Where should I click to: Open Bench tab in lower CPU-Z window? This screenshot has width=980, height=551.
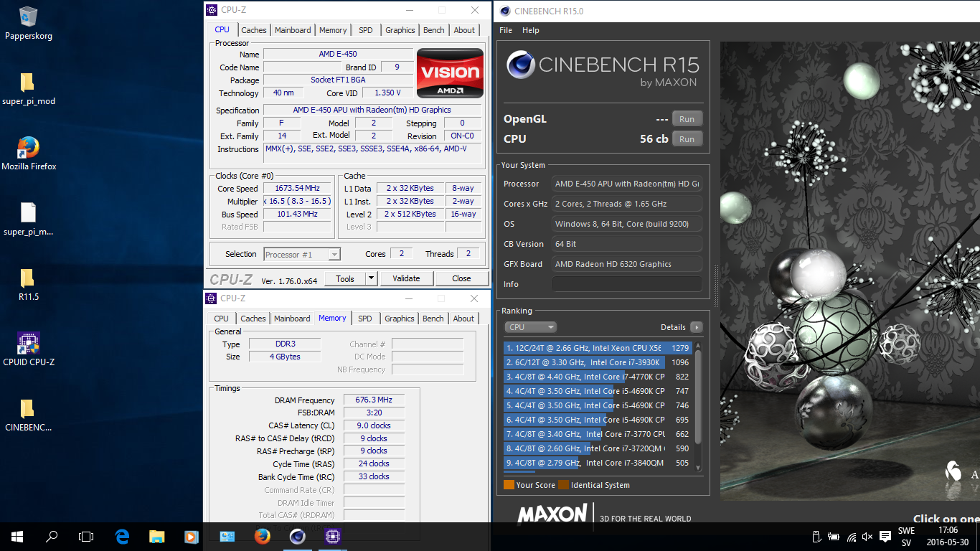433,319
